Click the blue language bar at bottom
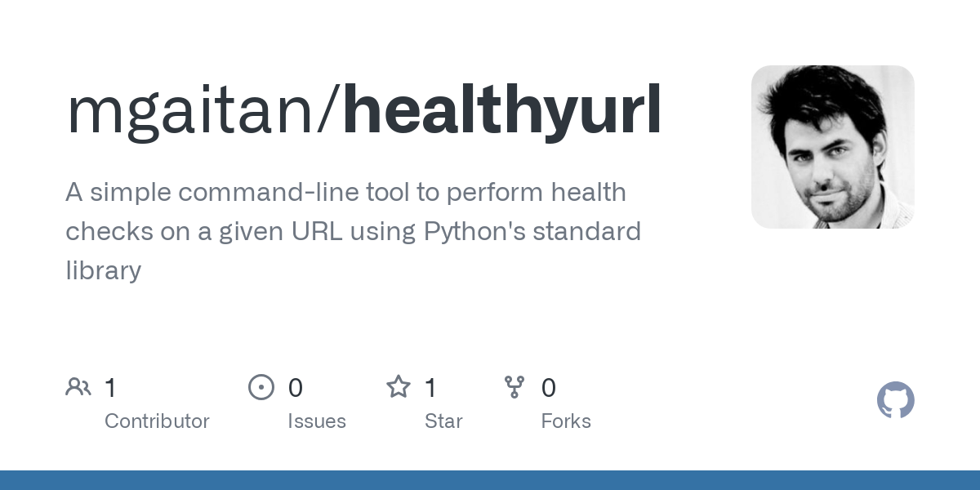This screenshot has width=980, height=490. click(490, 480)
